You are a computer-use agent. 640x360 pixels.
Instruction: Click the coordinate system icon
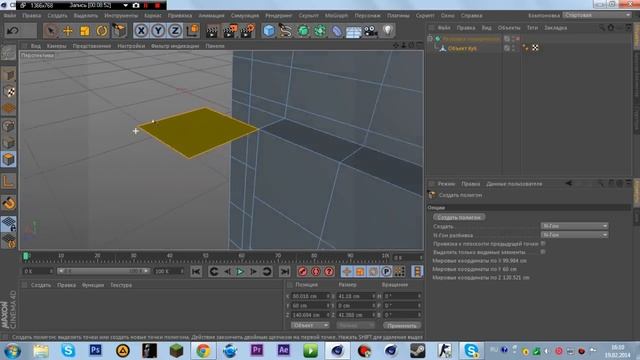(x=193, y=31)
